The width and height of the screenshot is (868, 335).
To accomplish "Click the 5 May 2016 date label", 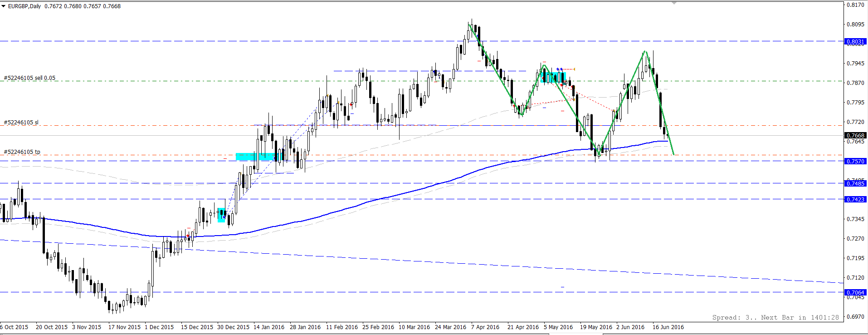I will click(x=558, y=327).
